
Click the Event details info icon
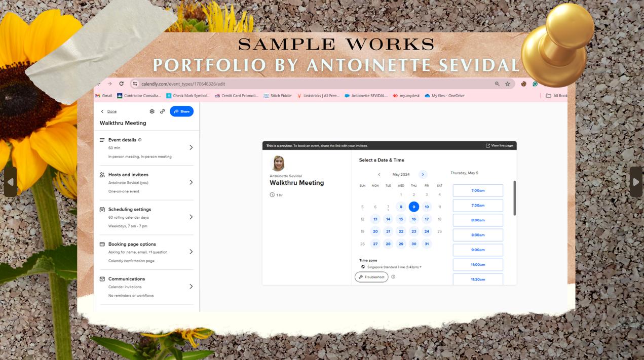(x=140, y=140)
